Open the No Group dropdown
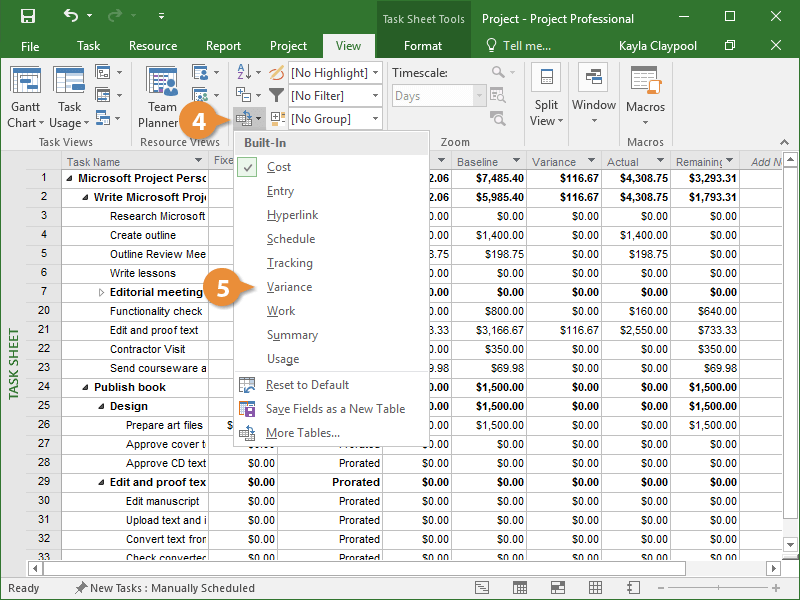The image size is (800, 600). coord(335,119)
